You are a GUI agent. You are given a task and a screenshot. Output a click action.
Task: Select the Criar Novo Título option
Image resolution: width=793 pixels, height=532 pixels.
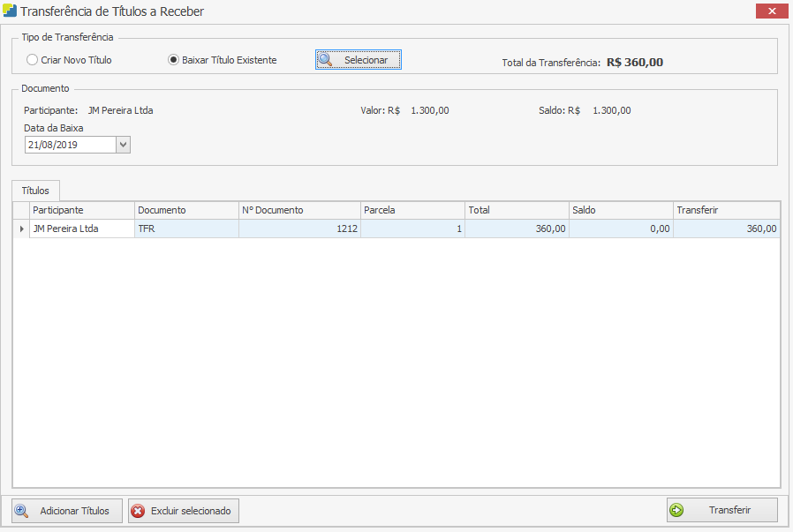click(x=33, y=60)
